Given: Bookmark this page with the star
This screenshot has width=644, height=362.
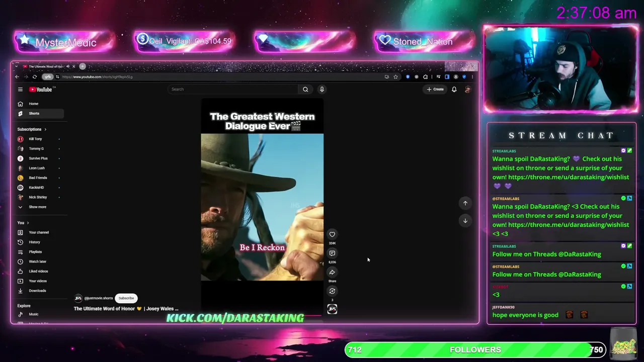Looking at the screenshot, I should click(x=396, y=77).
